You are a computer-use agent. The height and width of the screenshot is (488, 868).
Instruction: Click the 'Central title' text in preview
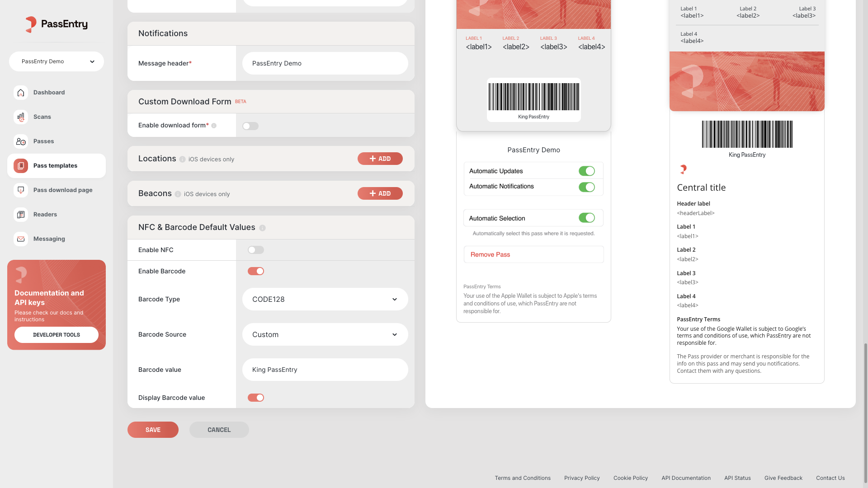tap(701, 188)
